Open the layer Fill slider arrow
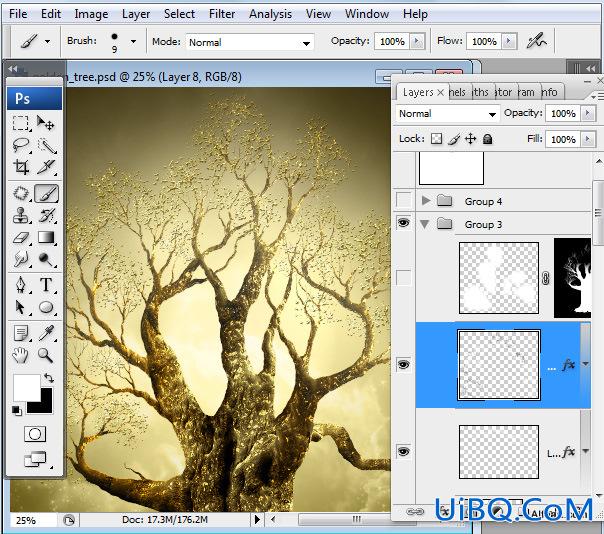 pyautogui.click(x=588, y=139)
